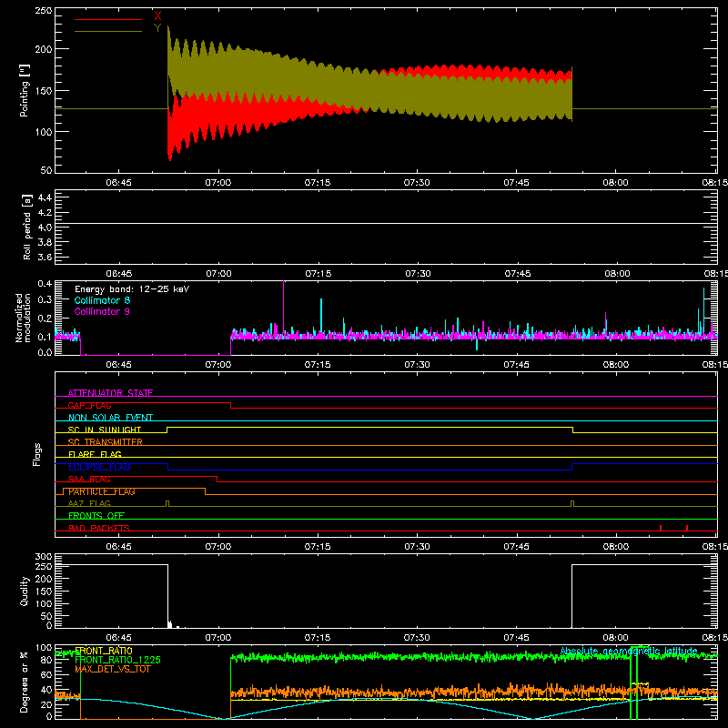
Task: Click the 80 tick on Degrees axis
Action: click(46, 660)
